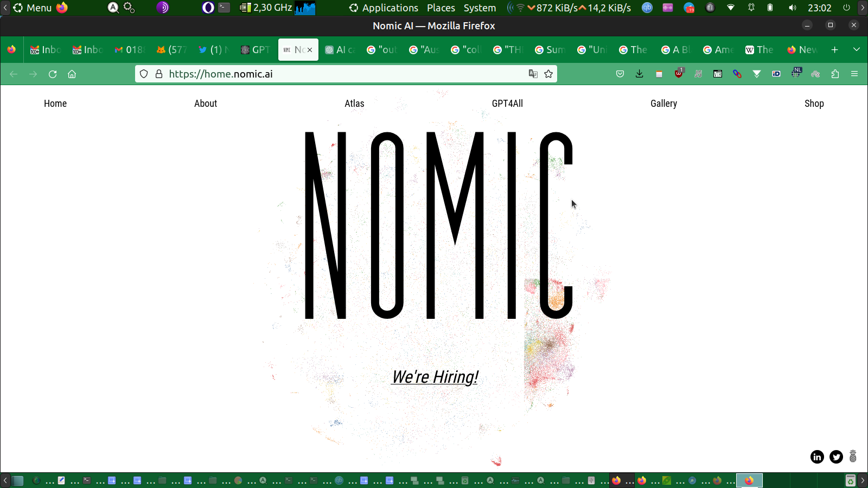Open a new browser tab
Viewport: 868px width, 488px height.
pyautogui.click(x=835, y=50)
